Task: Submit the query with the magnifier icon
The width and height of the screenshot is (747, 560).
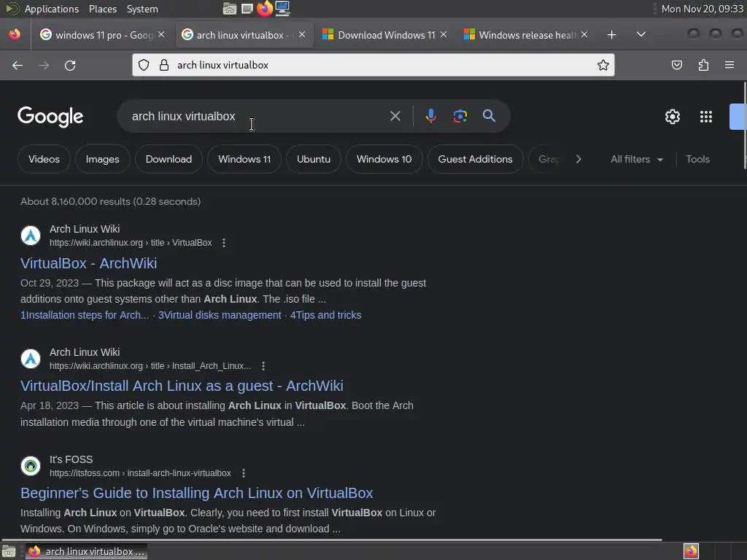Action: [489, 116]
